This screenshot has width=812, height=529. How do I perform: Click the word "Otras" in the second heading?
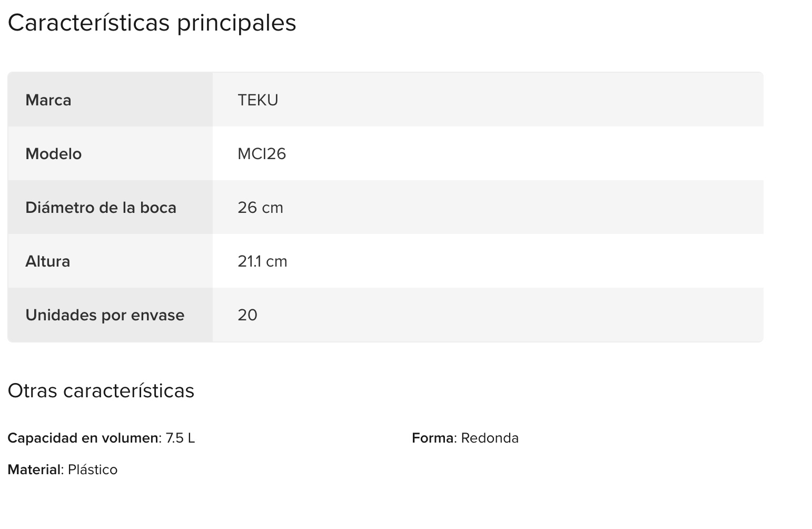(x=32, y=391)
